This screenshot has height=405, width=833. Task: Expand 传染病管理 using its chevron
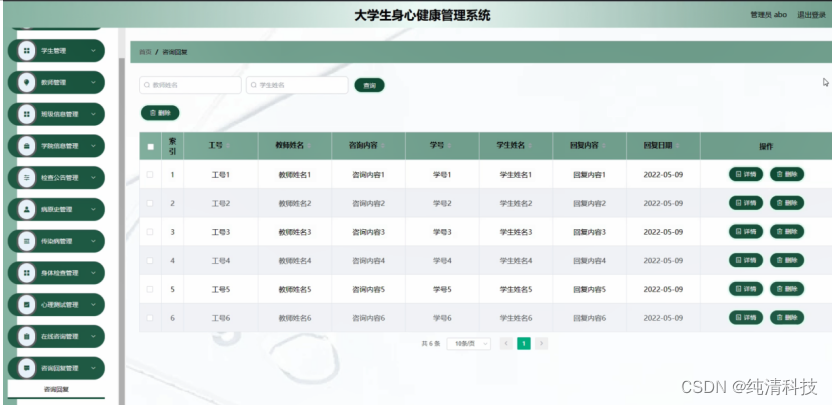pyautogui.click(x=94, y=241)
